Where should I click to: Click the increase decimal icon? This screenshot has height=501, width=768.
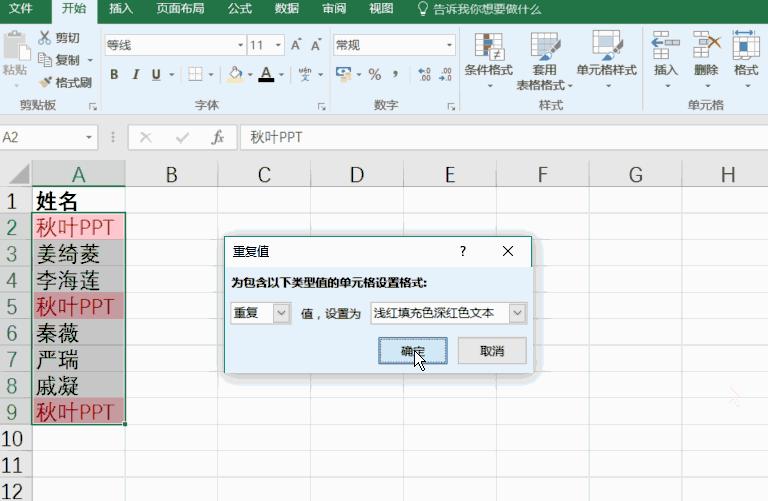click(424, 74)
